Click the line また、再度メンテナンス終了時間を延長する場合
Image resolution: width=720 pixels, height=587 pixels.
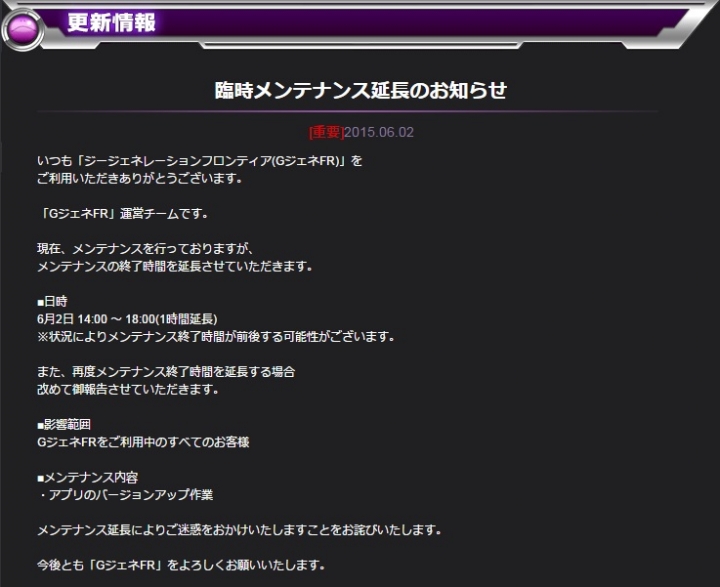point(166,372)
